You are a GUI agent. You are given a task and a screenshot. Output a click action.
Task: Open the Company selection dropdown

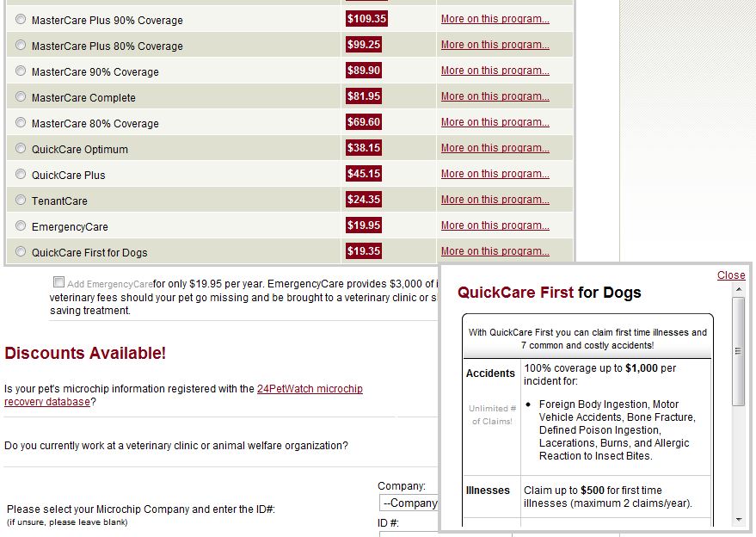pos(409,503)
